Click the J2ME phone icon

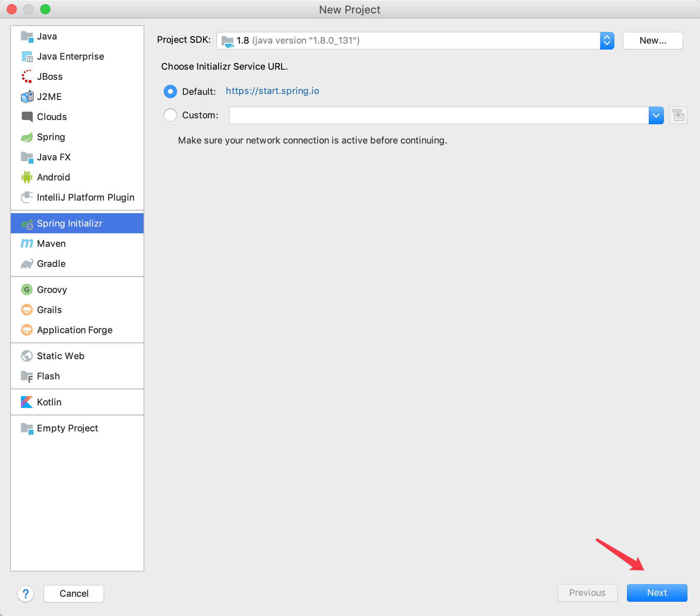(x=27, y=97)
